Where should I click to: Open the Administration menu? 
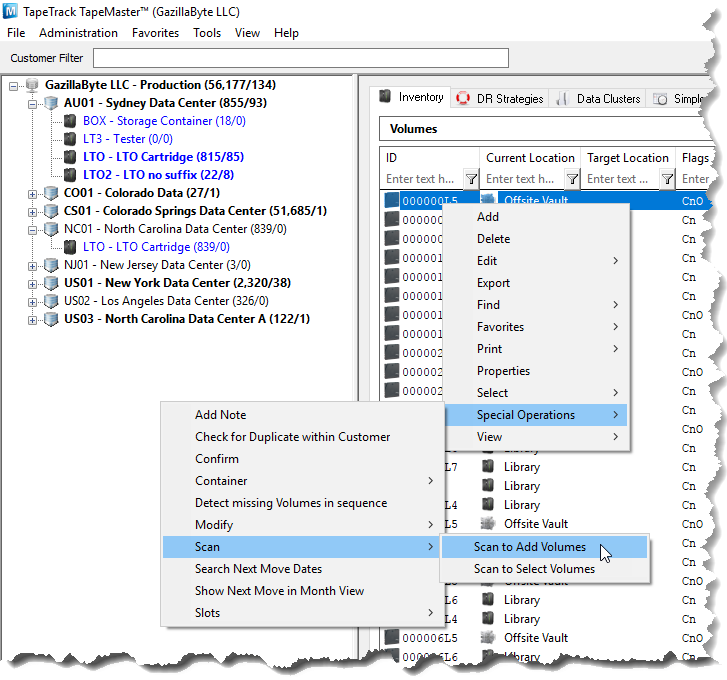[78, 33]
